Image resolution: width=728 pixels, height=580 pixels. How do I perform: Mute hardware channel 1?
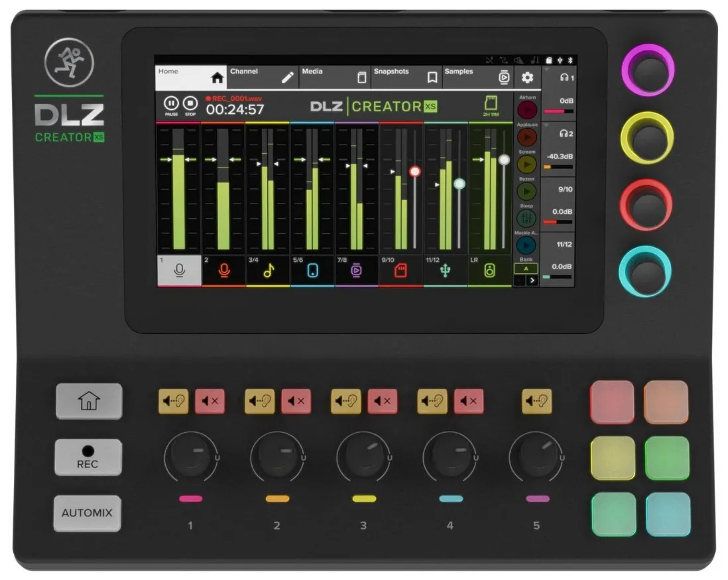tap(210, 401)
